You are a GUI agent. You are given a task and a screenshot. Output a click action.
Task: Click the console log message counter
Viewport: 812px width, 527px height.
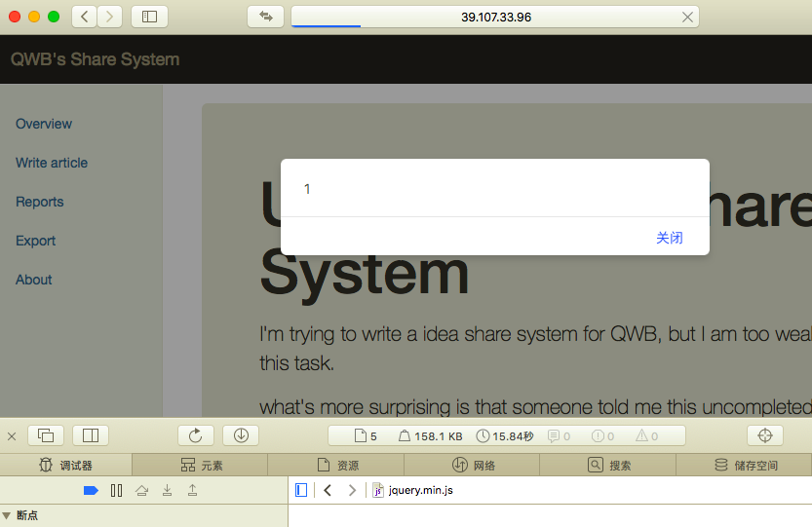[x=559, y=435]
